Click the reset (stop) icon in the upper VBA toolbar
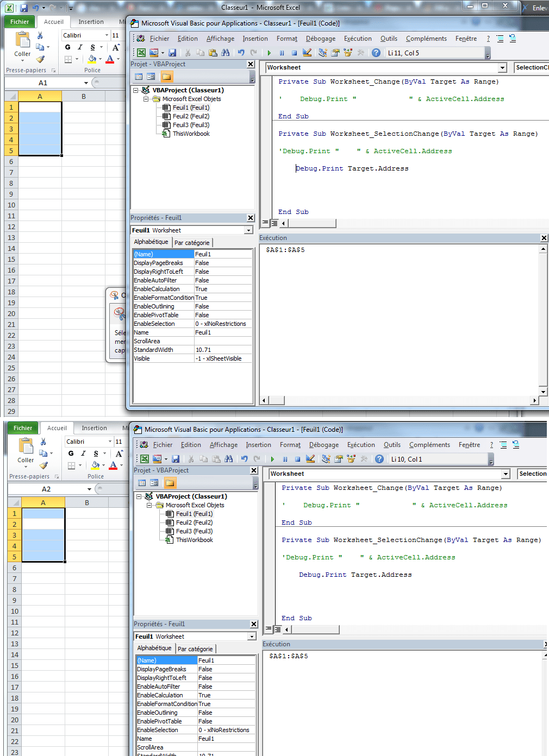 294,53
